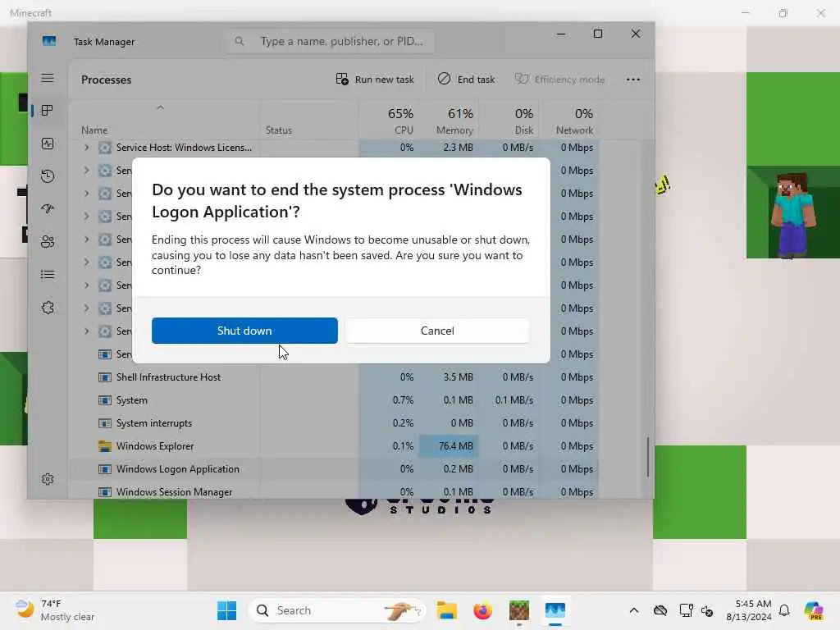Expand Service Host: Windows Licens... row

[x=86, y=148]
